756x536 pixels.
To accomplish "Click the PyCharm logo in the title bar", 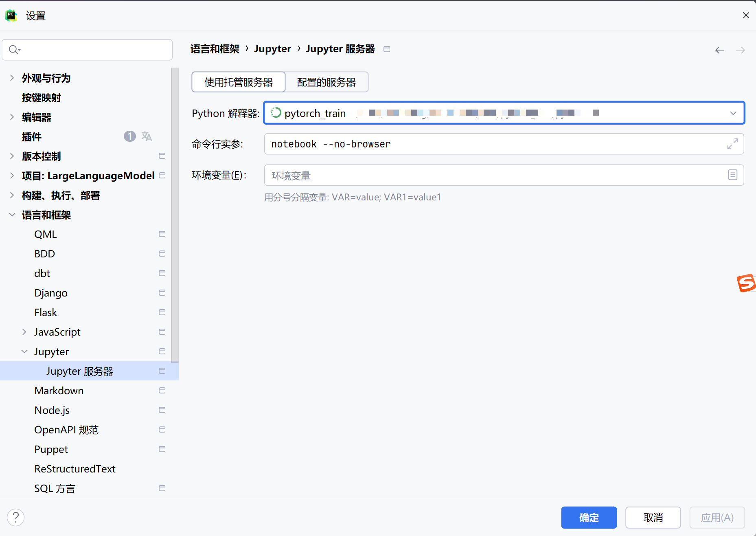I will [x=11, y=15].
